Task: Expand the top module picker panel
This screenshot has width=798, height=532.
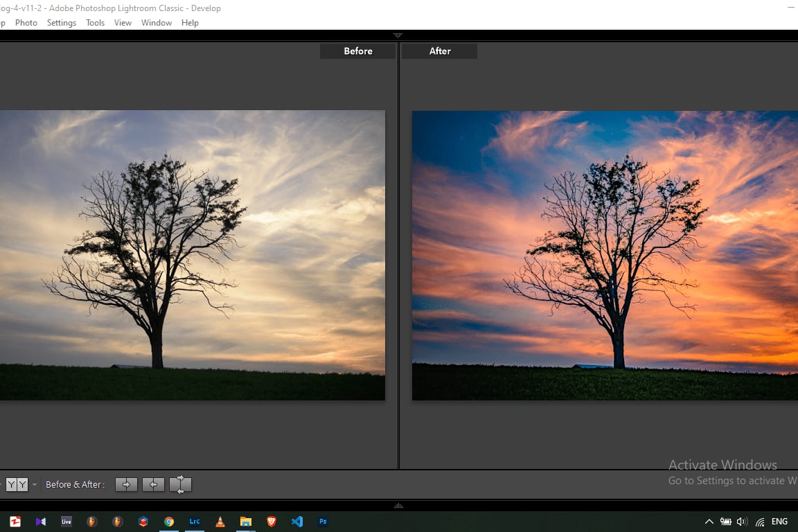Action: (398, 35)
